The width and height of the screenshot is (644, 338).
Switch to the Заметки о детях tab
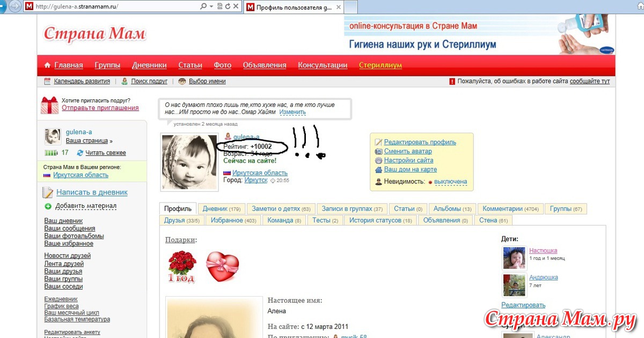click(281, 208)
